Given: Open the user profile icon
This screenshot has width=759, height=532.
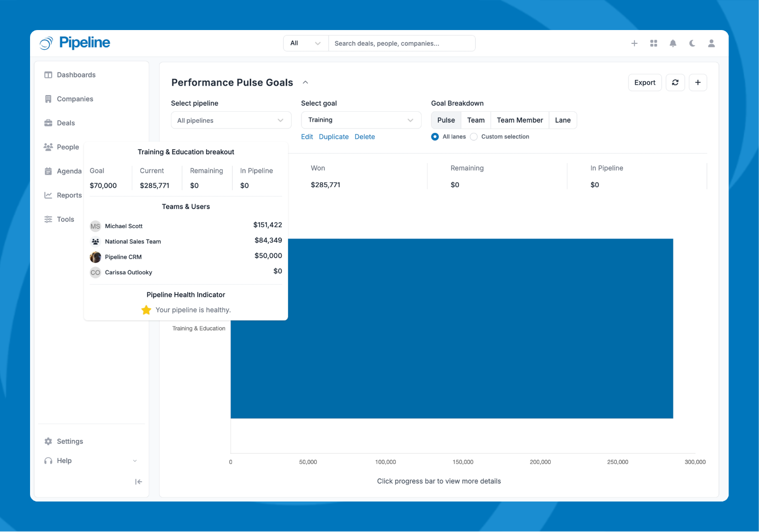Looking at the screenshot, I should [x=711, y=43].
